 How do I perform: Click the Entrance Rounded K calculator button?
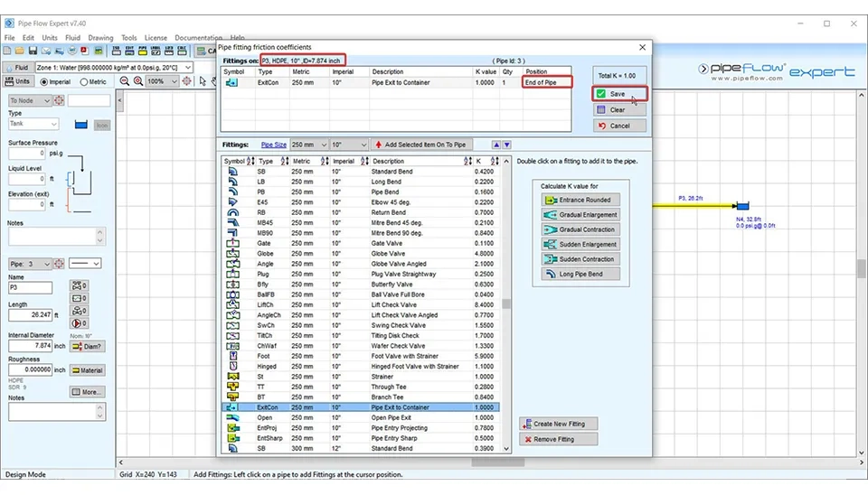(580, 201)
